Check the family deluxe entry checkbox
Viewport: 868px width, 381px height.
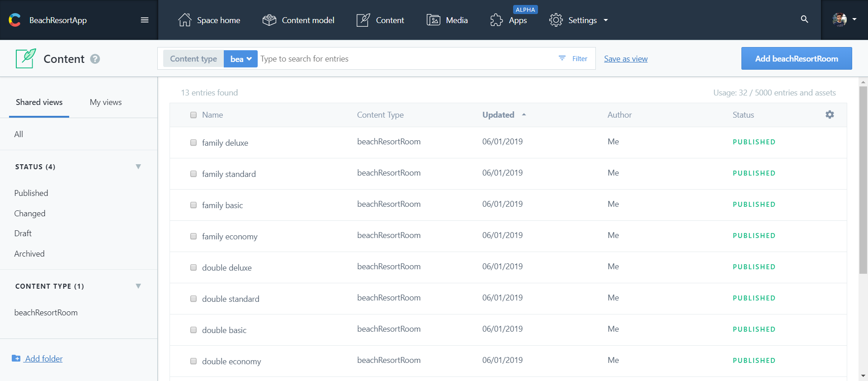(x=193, y=143)
